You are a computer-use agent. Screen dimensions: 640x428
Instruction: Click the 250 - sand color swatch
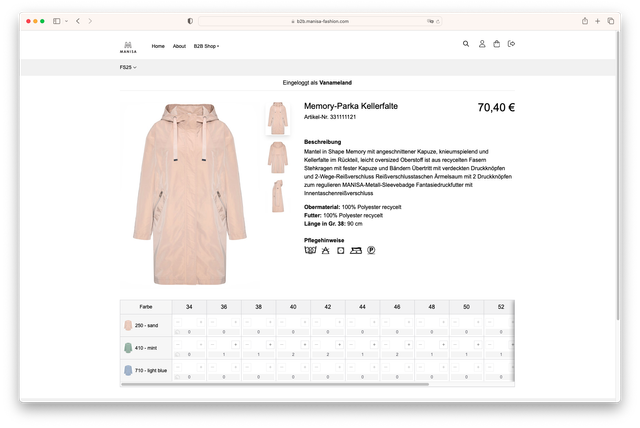pyautogui.click(x=129, y=325)
